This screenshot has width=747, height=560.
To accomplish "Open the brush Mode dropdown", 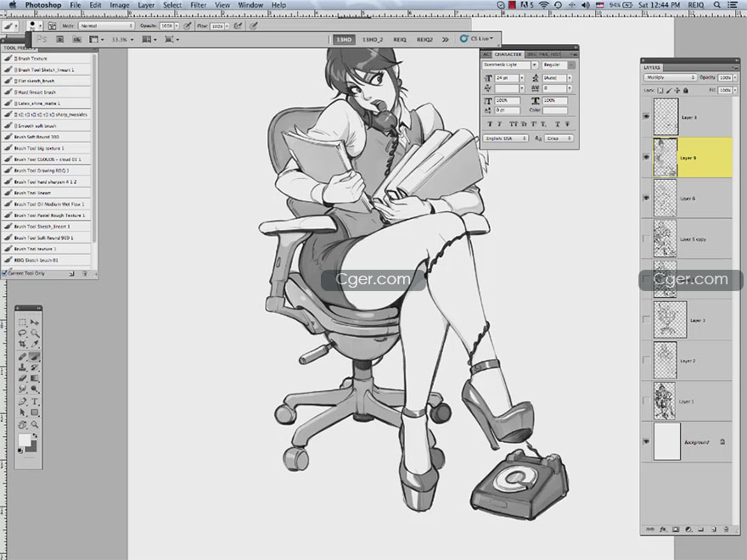I will (107, 25).
